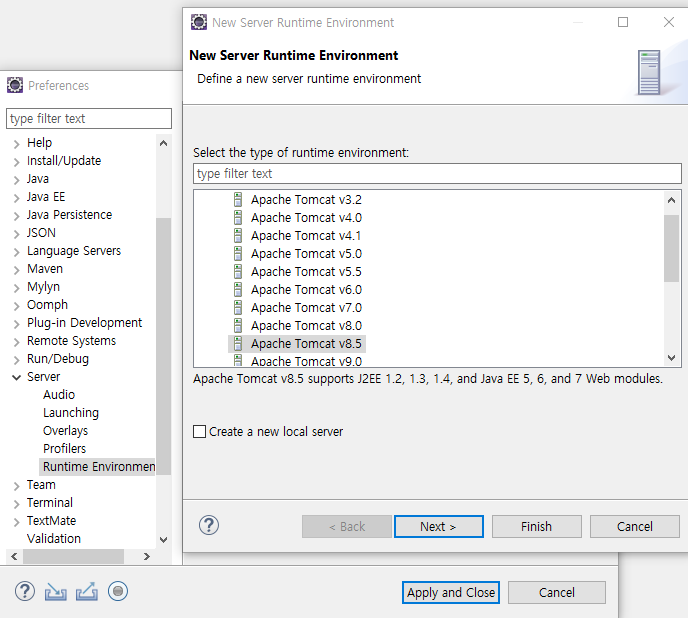Click runtime list vertical scrollbar thumb
688x618 pixels.
pos(671,248)
